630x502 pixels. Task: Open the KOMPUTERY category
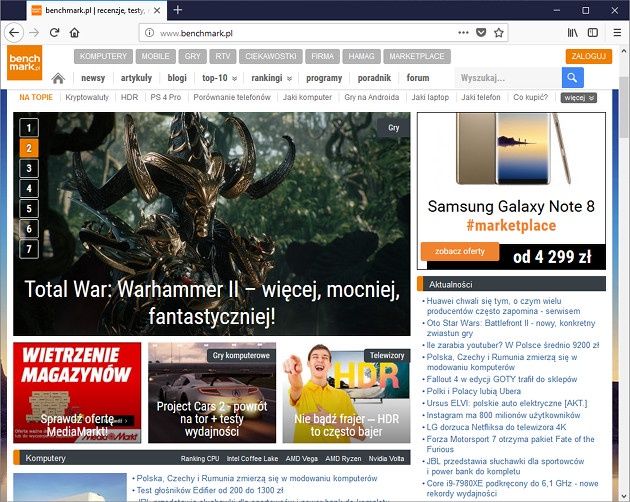103,56
